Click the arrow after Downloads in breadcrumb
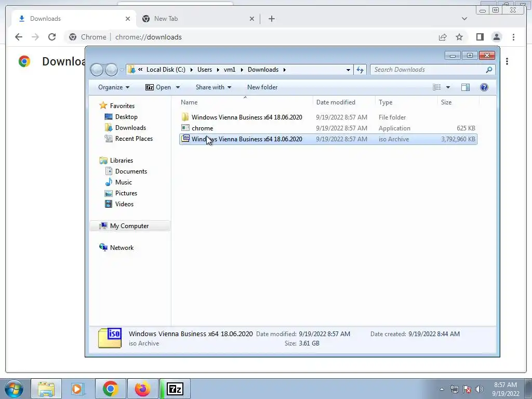Viewport: 532px width, 399px height. click(284, 70)
